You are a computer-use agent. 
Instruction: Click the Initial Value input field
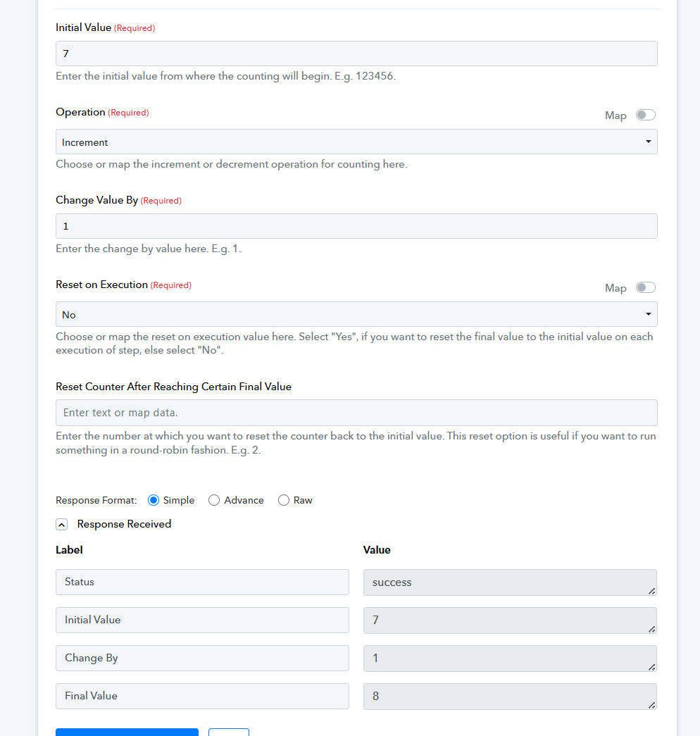356,54
